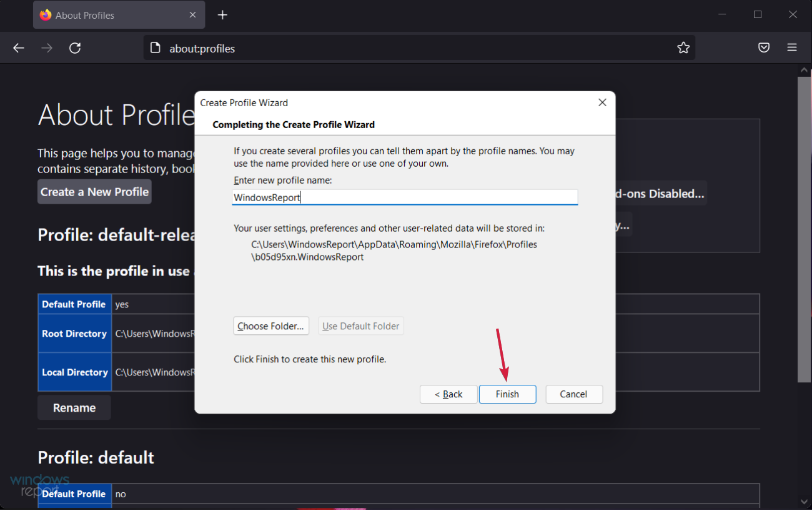Click inside the address bar
Screen dimensions: 812x511
coord(375,47)
